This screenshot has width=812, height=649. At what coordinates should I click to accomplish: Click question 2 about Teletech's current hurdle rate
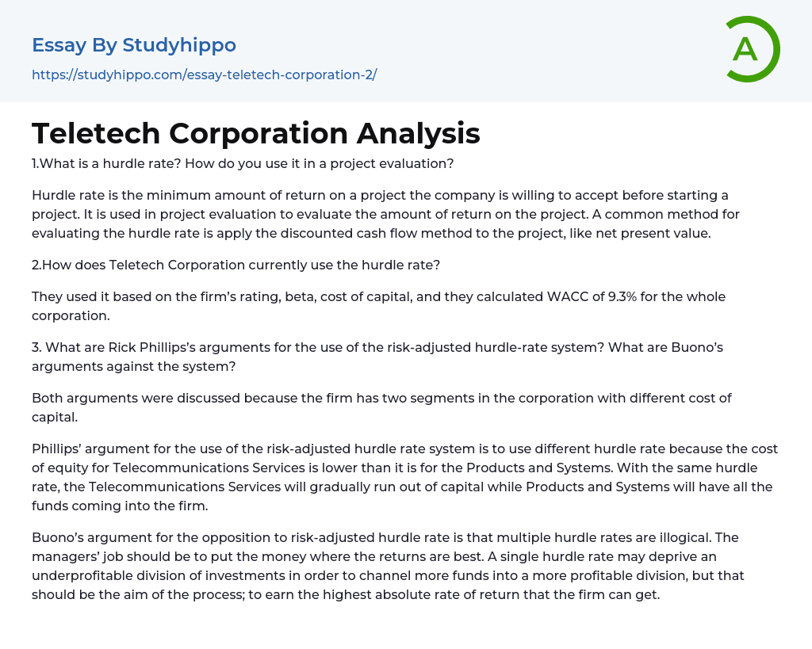(236, 265)
